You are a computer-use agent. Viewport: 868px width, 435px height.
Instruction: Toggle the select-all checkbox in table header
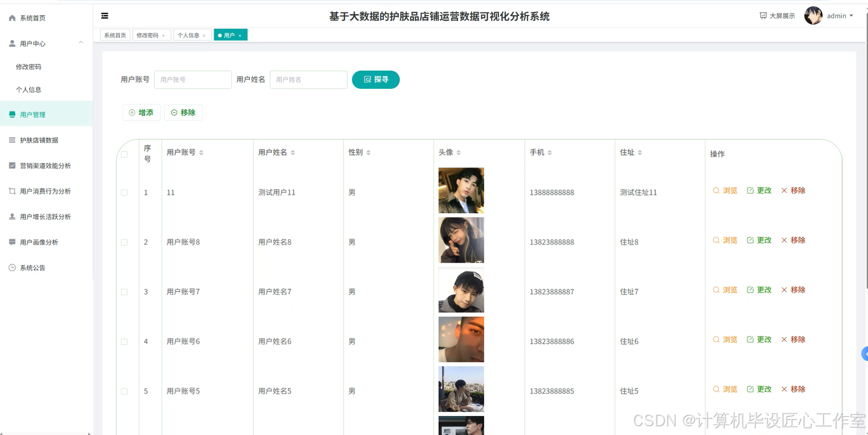click(x=124, y=155)
